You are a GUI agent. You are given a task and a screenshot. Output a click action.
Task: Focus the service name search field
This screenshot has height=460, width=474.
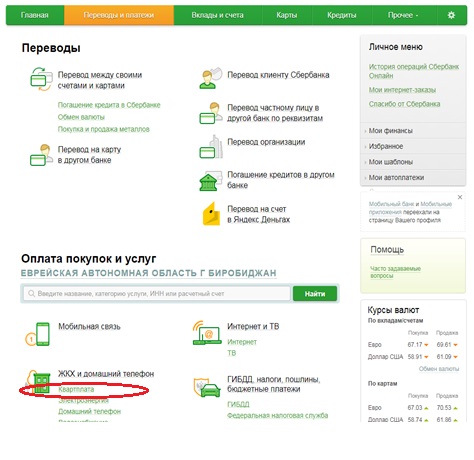tap(157, 294)
